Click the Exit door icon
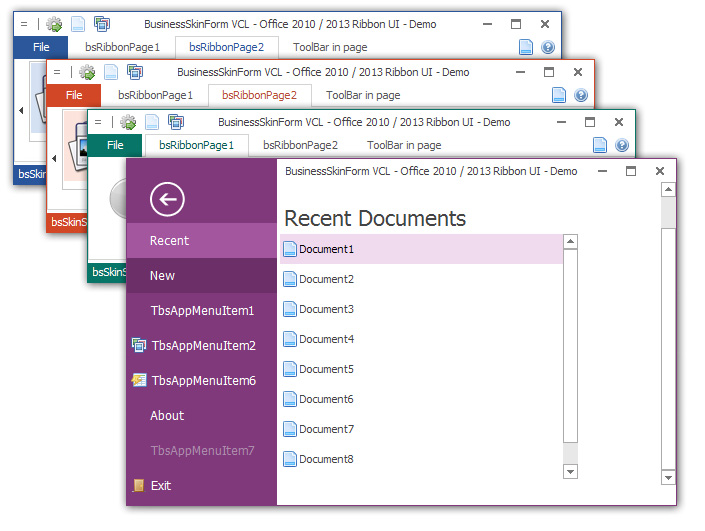This screenshot has height=531, width=705. [x=139, y=485]
